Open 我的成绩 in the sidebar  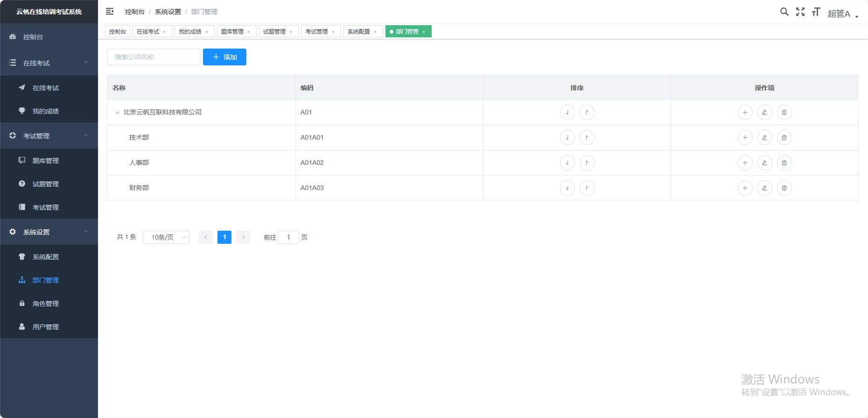49,111
